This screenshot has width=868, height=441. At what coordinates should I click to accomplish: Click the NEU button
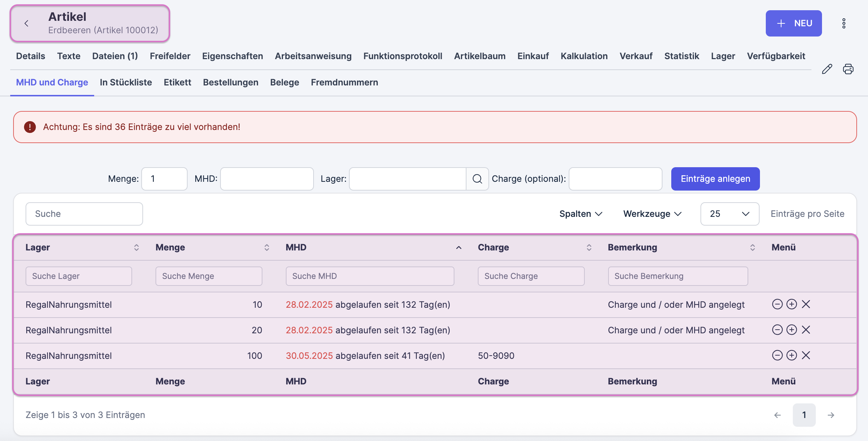pos(794,23)
